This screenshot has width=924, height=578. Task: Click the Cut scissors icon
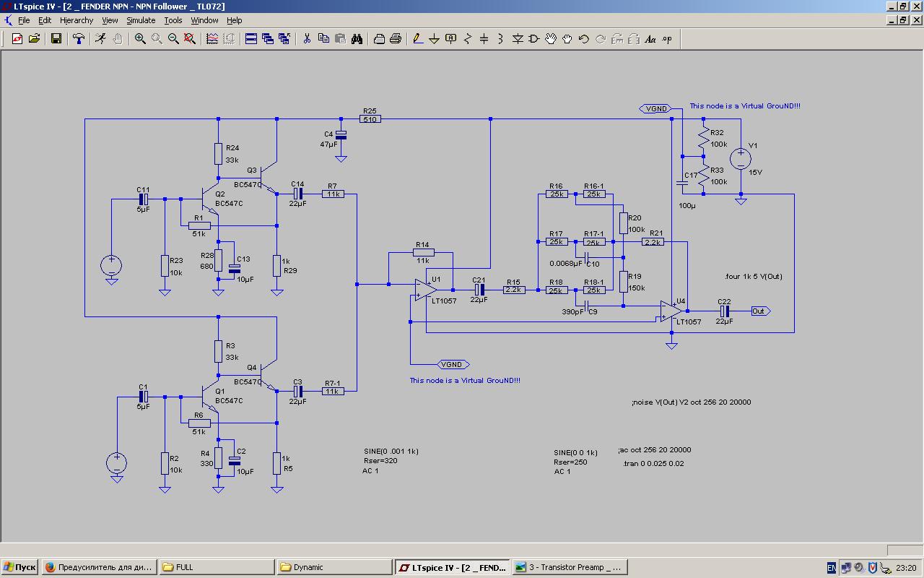pos(307,39)
